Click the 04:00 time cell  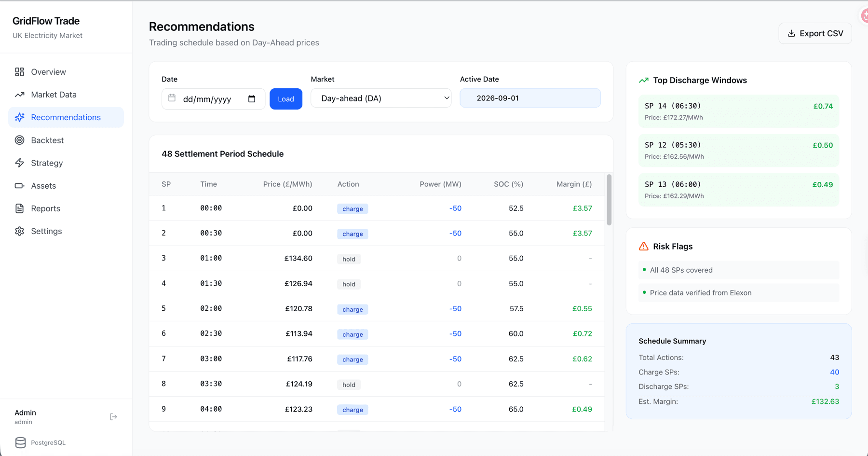pos(211,409)
